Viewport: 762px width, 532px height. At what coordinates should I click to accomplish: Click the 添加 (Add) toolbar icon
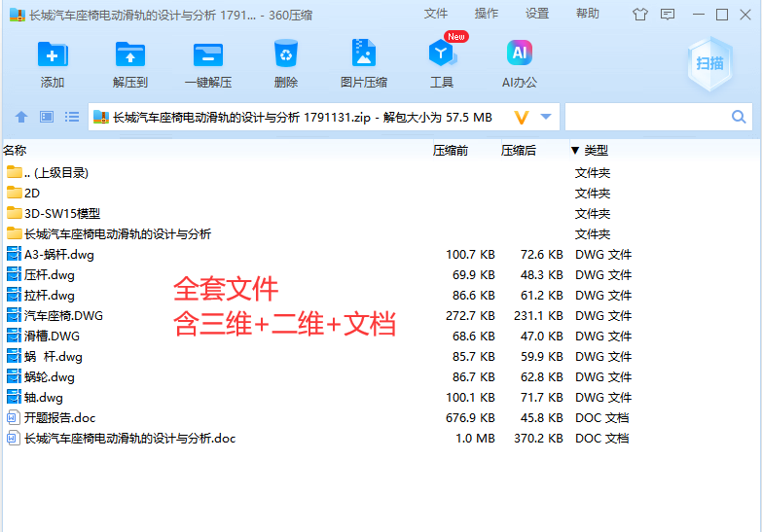(x=53, y=63)
